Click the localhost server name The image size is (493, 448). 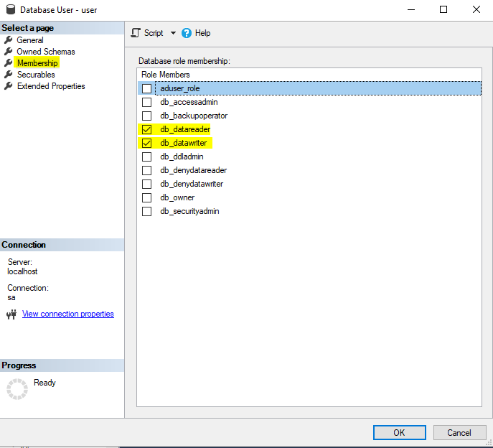22,271
